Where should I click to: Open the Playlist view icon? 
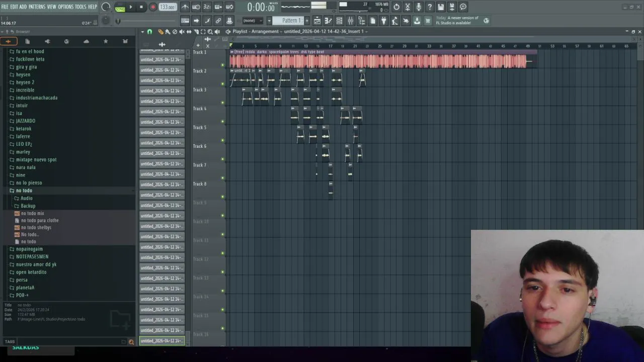click(x=317, y=21)
